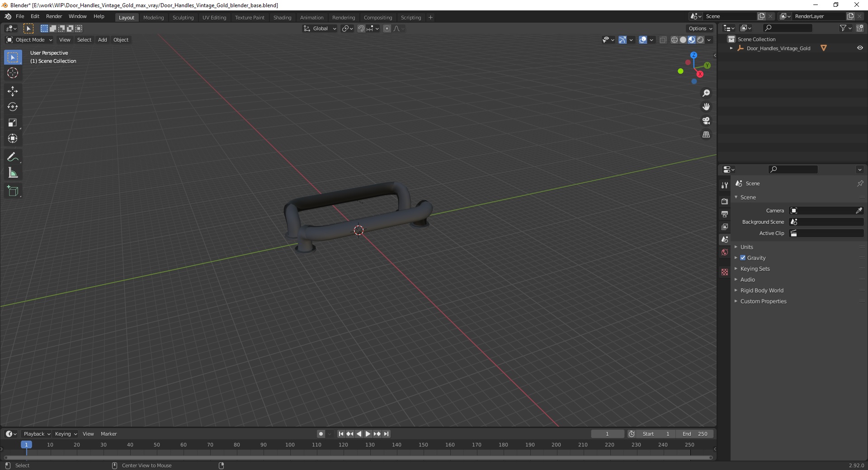Open the Playback popover
Viewport: 868px width, 470px height.
click(x=37, y=434)
